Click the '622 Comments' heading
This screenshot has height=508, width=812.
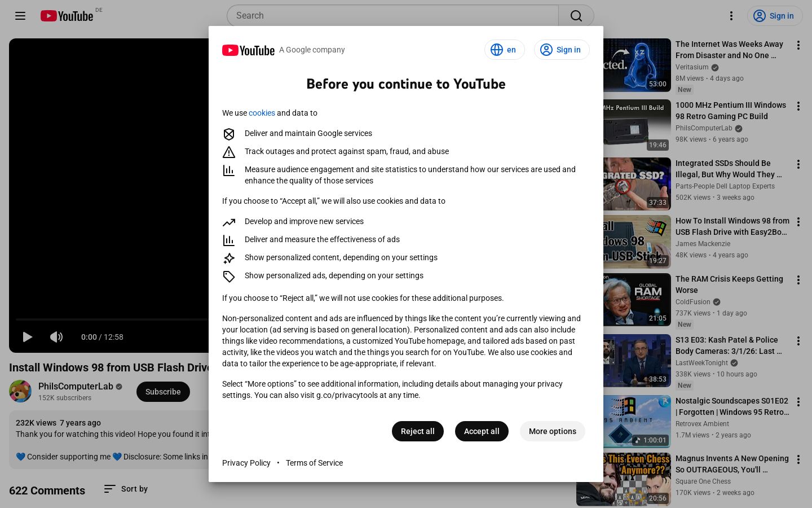pos(47,491)
